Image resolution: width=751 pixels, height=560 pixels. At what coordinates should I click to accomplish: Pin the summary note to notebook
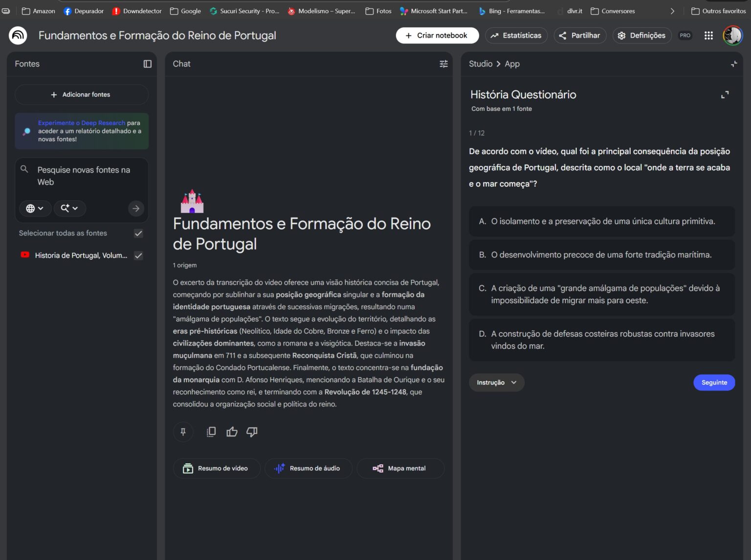[x=183, y=432]
